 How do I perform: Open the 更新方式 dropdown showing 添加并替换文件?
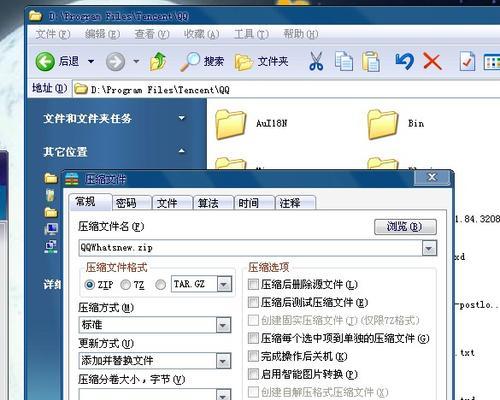coord(223,361)
